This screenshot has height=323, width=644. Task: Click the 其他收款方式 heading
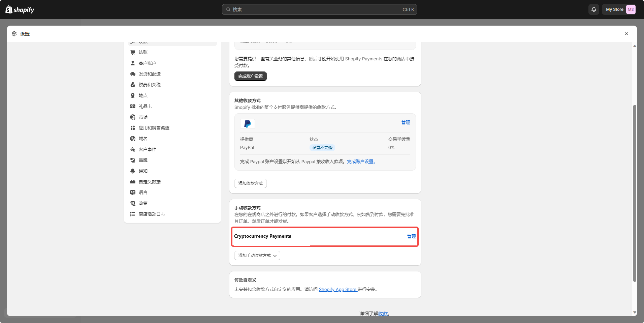coord(248,100)
